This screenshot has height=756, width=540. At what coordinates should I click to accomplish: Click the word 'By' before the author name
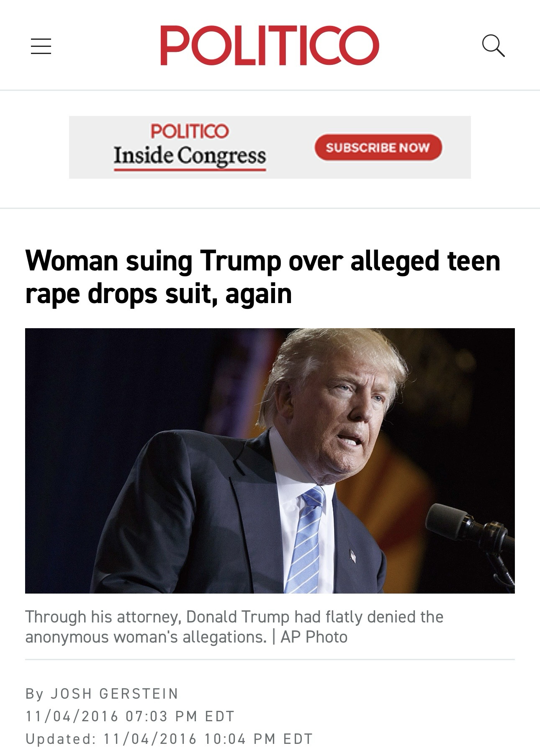point(34,694)
